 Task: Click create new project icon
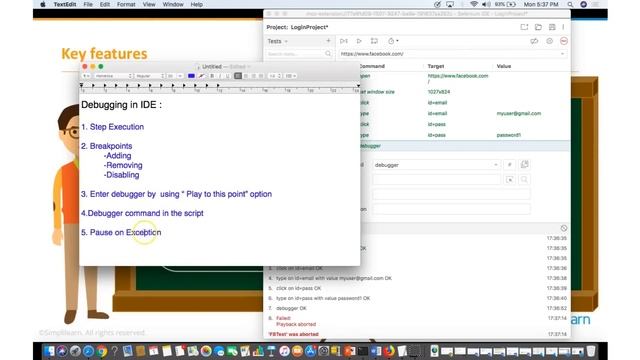[x=524, y=27]
